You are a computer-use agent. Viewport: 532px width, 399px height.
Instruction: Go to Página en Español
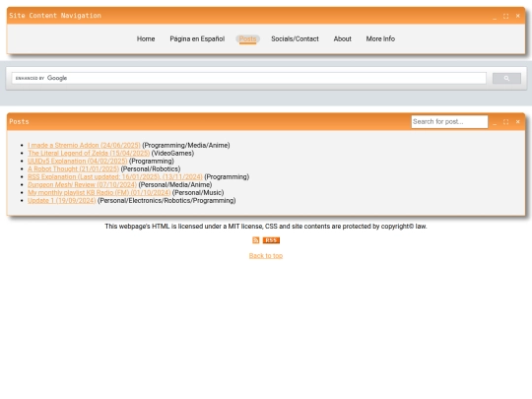coord(197,39)
